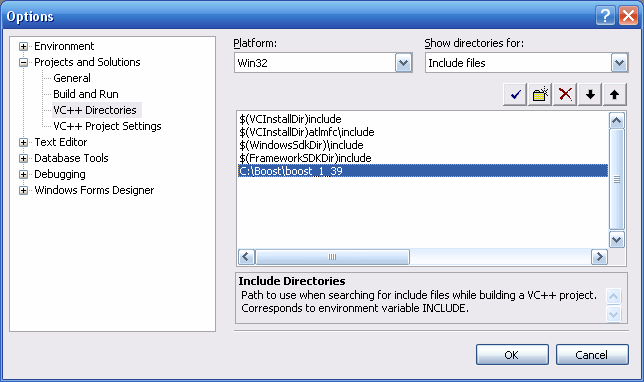Confirm changes with the OK button
This screenshot has width=644, height=382.
point(512,354)
